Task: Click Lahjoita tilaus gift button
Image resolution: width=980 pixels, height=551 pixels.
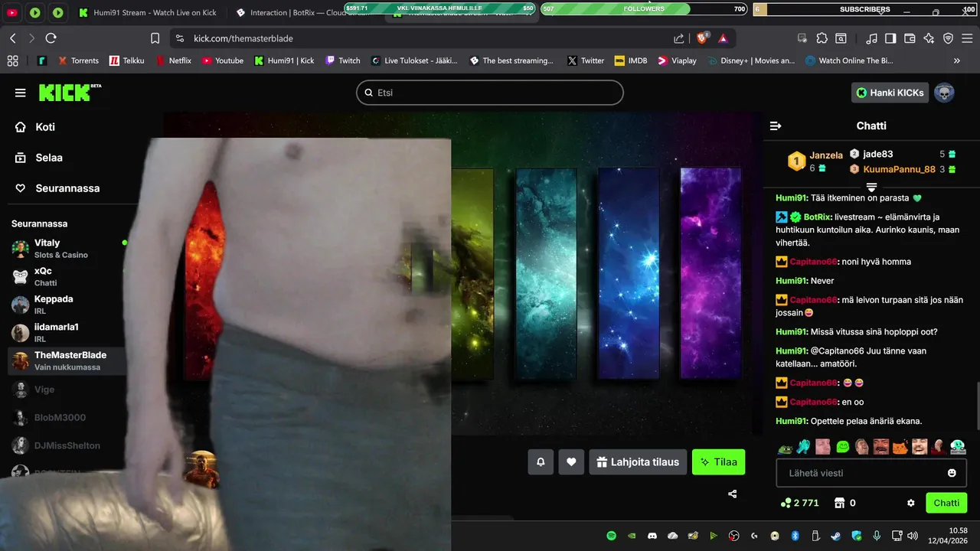Action: pos(638,461)
